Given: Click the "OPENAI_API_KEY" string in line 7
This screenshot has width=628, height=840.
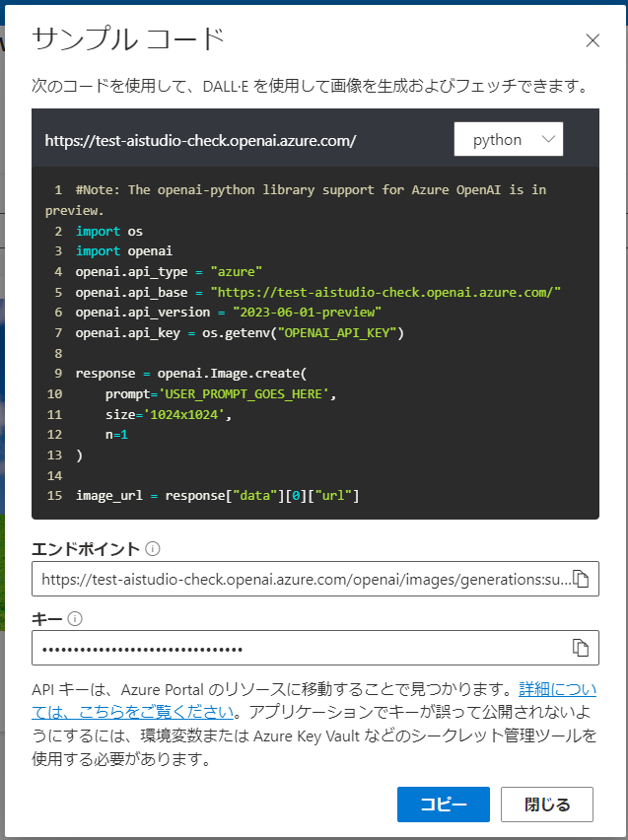Looking at the screenshot, I should coord(337,333).
